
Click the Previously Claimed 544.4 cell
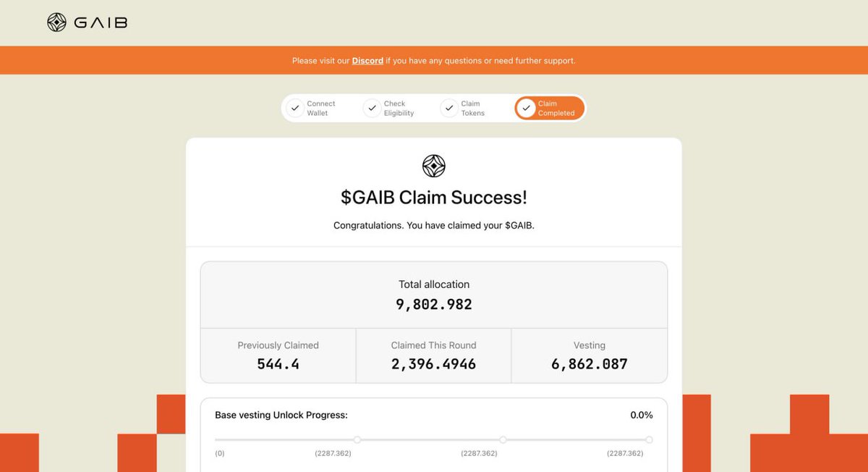pyautogui.click(x=278, y=355)
